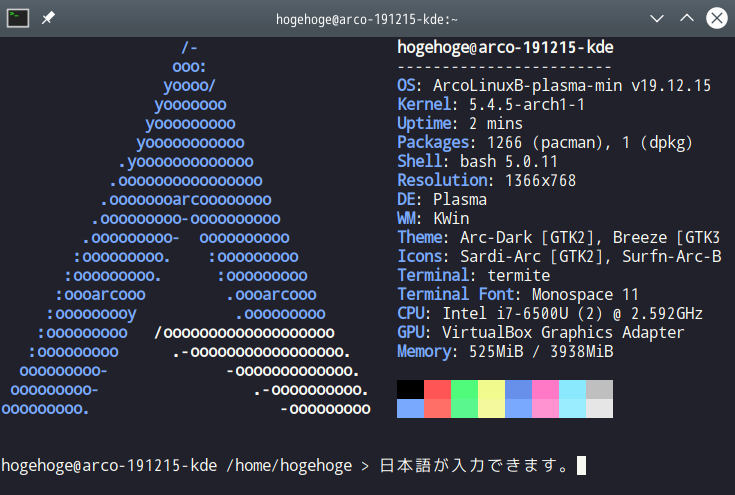Click the prompt text /home/hogehoge

point(289,466)
